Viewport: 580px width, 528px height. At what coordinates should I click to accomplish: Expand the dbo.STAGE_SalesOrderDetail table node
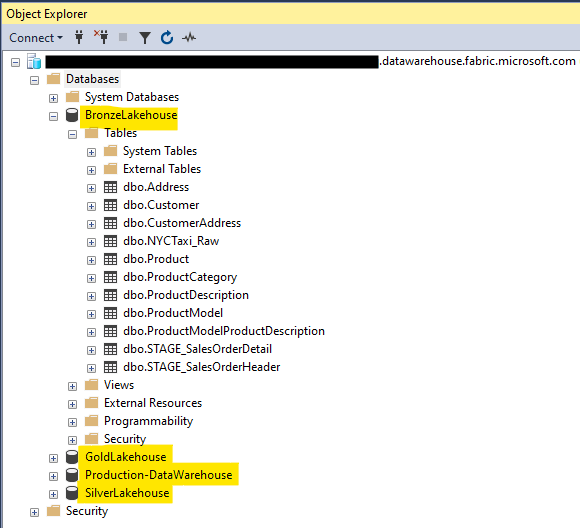[91, 350]
